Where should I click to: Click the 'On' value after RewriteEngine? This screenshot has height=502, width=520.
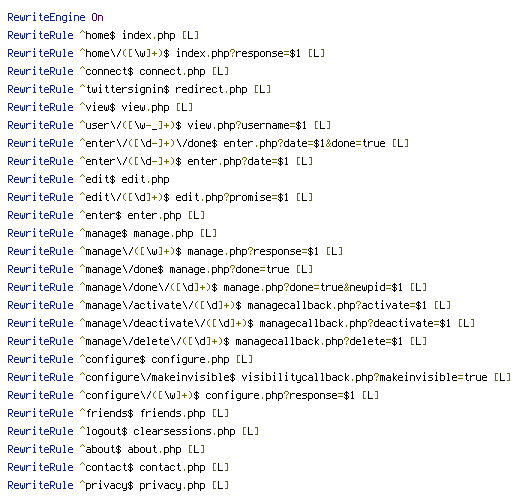click(x=97, y=17)
